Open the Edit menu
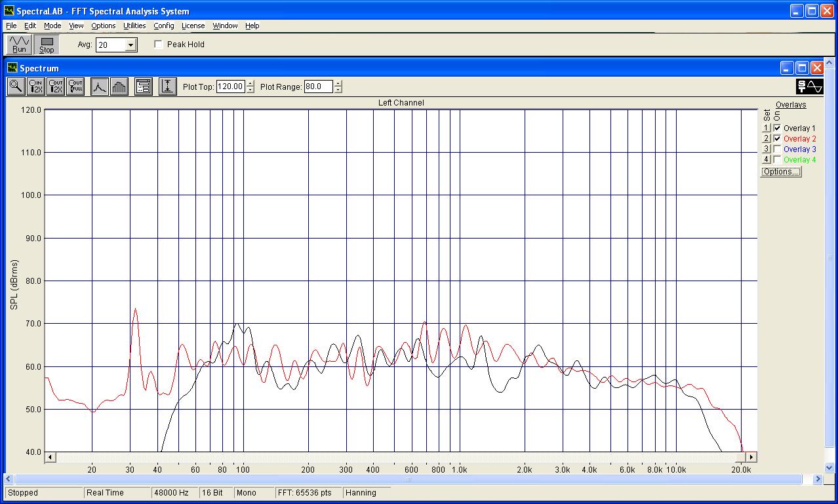The image size is (838, 504). point(30,26)
